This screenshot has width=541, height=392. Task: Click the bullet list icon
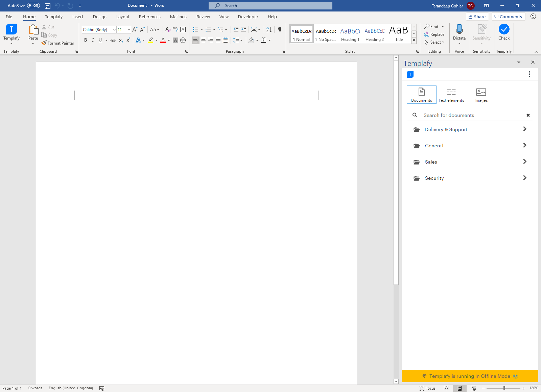[195, 29]
